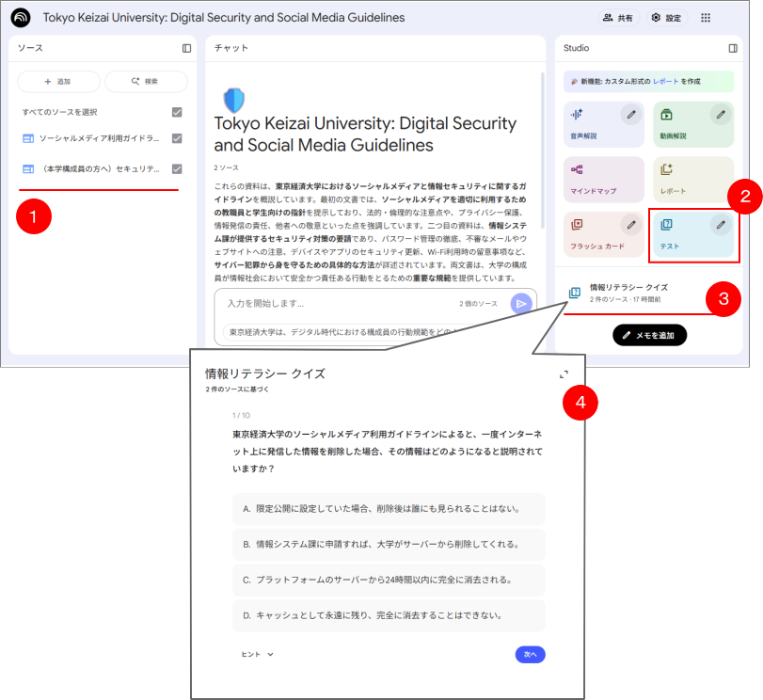Open the 動画解説 video overview card
763x700 pixels.
[693, 124]
